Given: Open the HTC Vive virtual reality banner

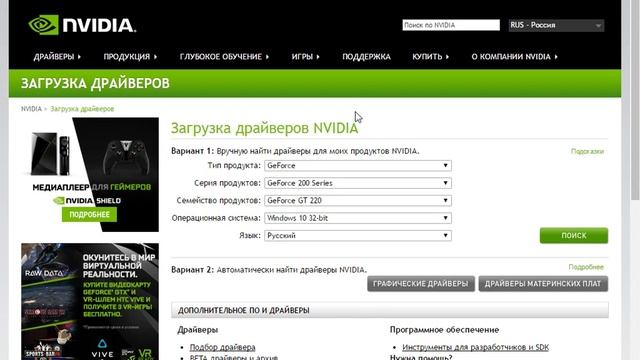Looking at the screenshot, I should pos(90,302).
